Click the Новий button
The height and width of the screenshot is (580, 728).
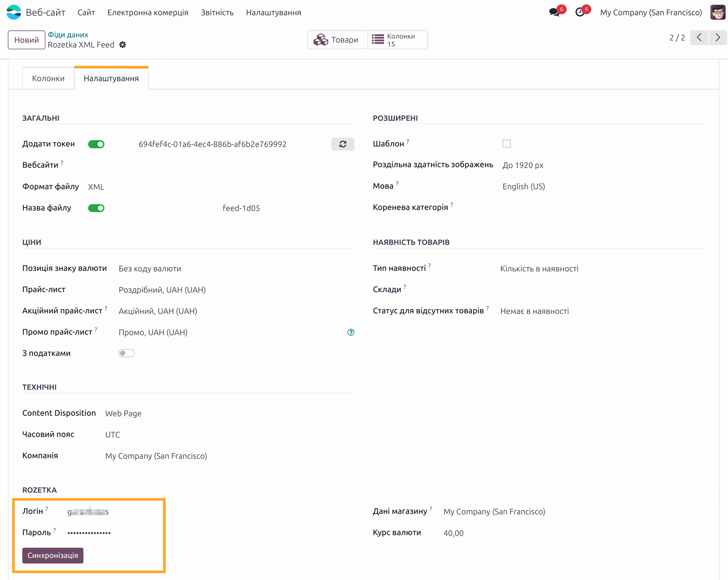[26, 40]
